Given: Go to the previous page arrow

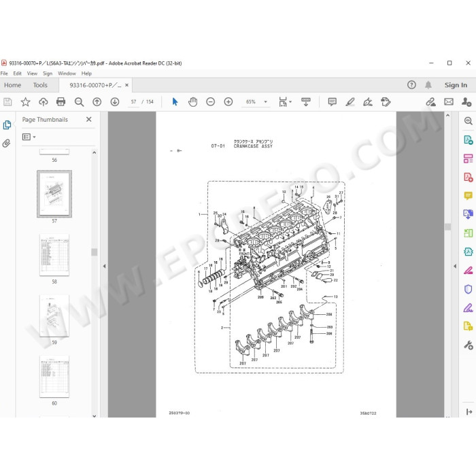Looking at the screenshot, I should click(x=97, y=102).
